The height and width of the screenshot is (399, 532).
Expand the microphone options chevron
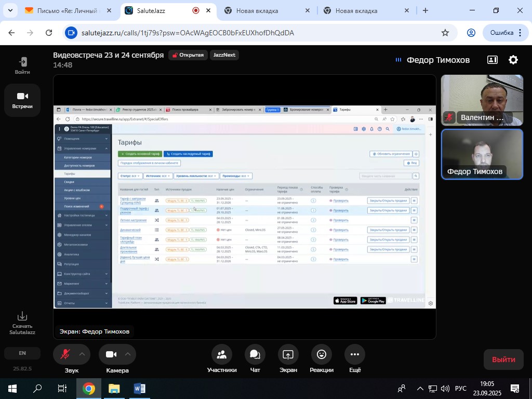(82, 354)
